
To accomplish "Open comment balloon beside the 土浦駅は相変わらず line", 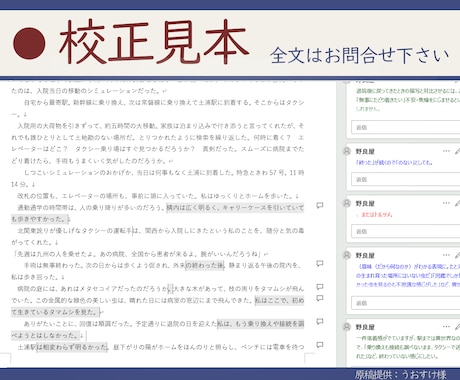I will 320,345.
